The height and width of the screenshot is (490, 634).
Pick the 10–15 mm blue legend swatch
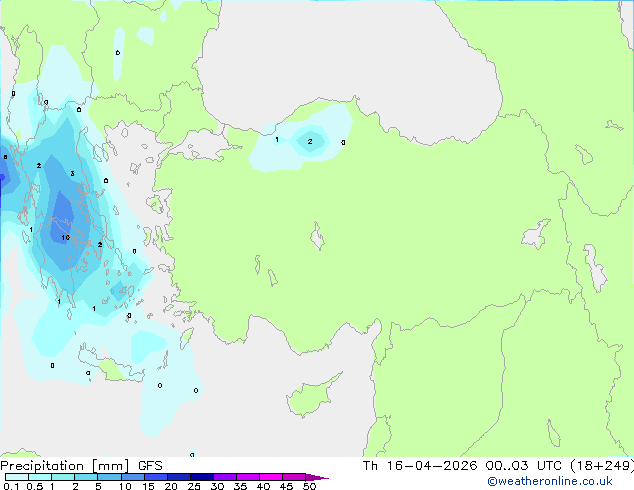132,477
